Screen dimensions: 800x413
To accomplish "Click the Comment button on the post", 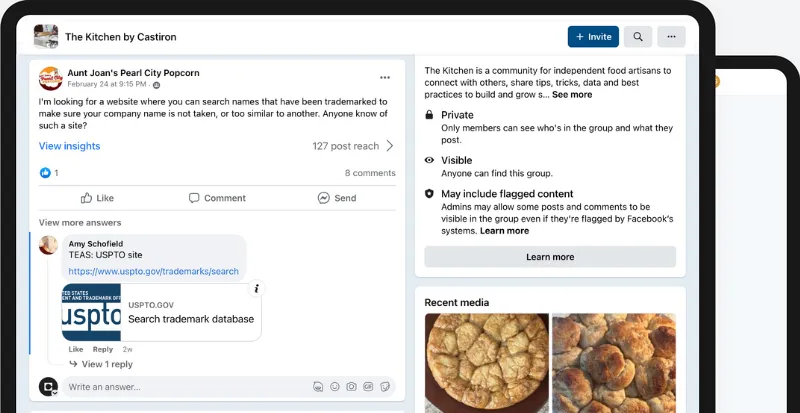I will tap(216, 198).
